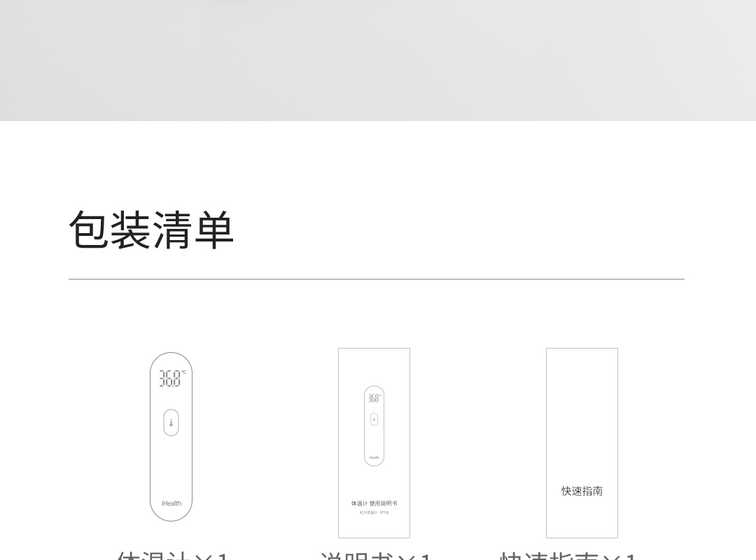Click the °C symbol beside 36.8 reading

coord(183,372)
